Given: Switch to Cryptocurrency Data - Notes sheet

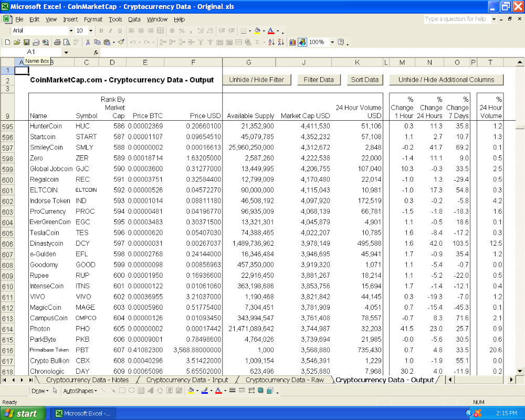Looking at the screenshot, I should (87, 380).
